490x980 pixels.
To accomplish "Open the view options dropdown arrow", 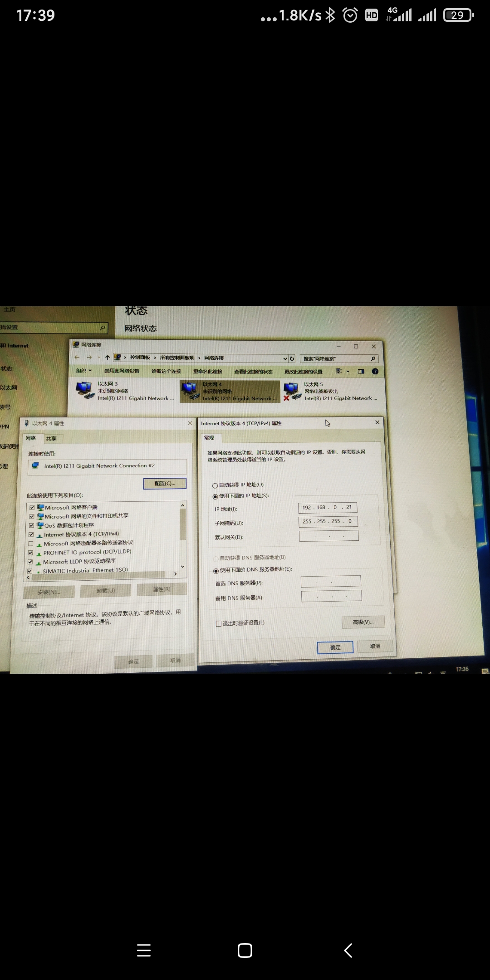I will coord(348,372).
